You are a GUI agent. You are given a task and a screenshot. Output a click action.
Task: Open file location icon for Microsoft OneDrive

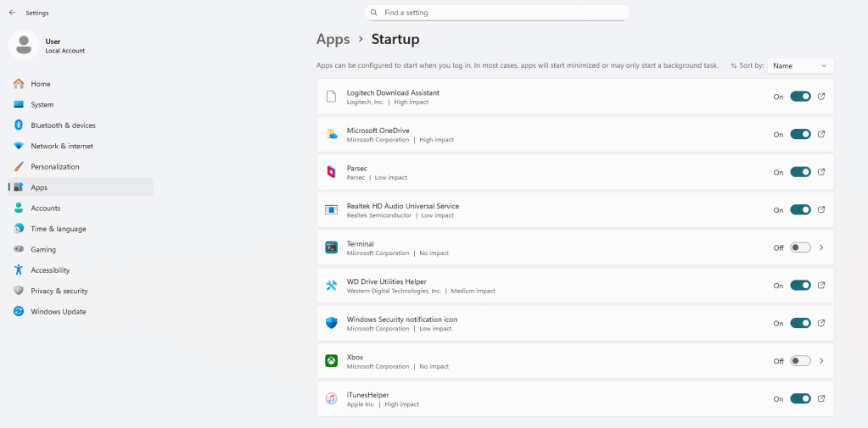pos(821,134)
